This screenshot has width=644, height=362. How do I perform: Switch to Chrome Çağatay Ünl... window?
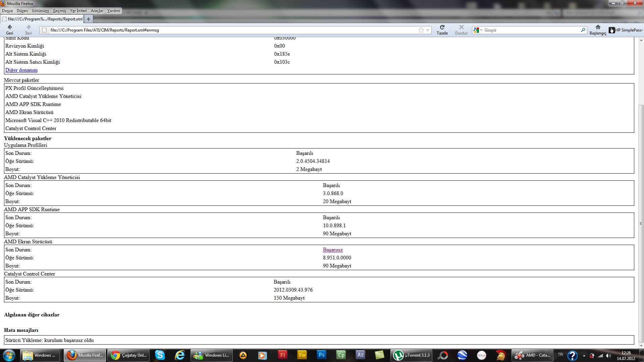129,355
